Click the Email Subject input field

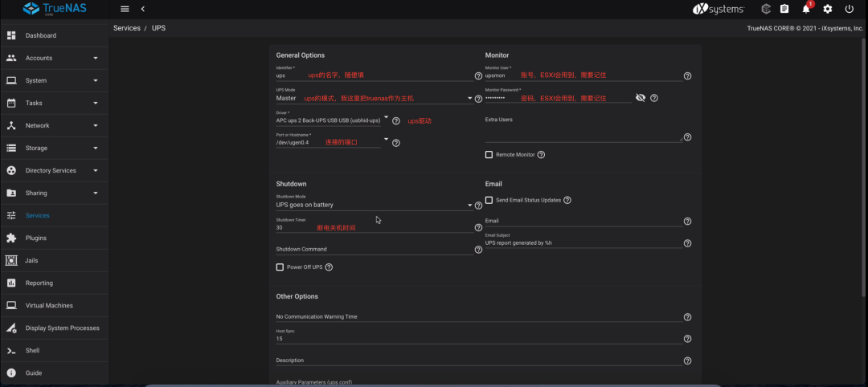(x=583, y=242)
